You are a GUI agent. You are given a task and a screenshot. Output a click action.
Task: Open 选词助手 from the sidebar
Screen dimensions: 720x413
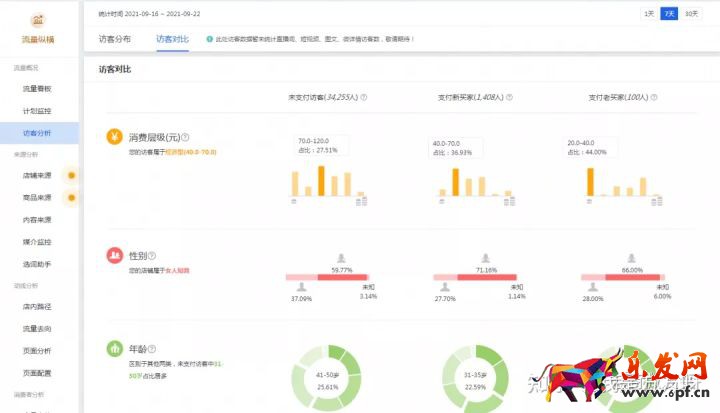37,263
